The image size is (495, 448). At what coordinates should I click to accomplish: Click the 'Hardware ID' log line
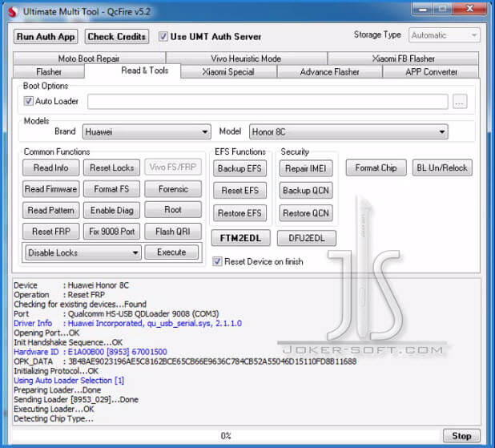pos(91,352)
